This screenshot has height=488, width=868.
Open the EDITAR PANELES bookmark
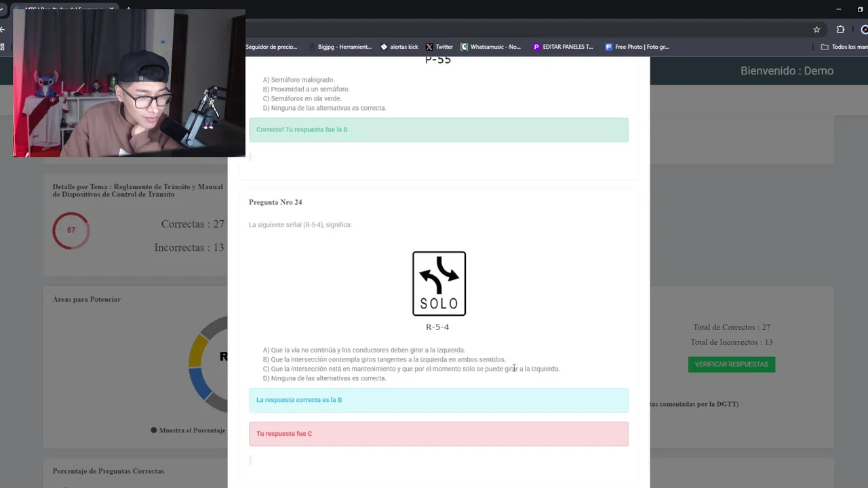[563, 47]
